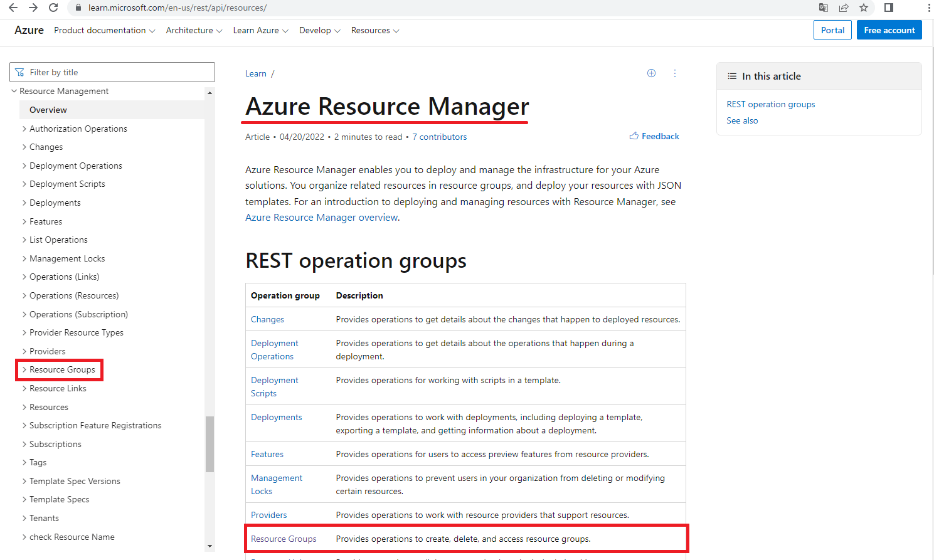Viewport: 934px width, 560px height.
Task: Collapse the Resource Management tree node
Action: [14, 91]
